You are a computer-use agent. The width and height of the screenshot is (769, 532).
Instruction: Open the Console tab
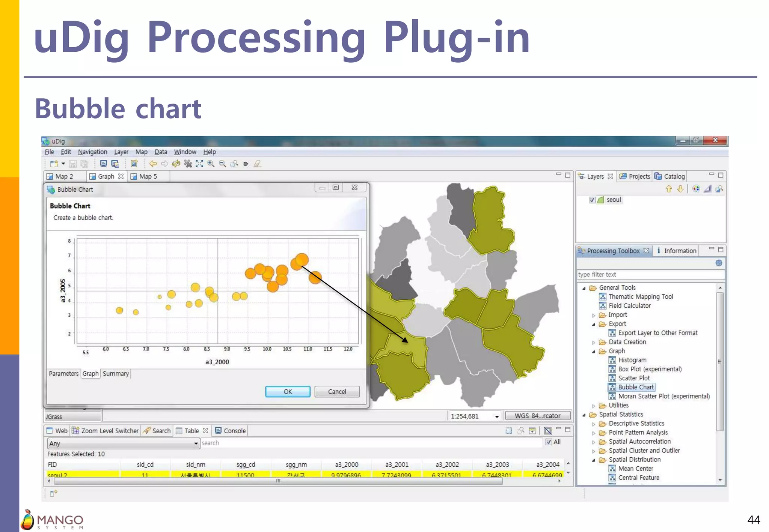pyautogui.click(x=231, y=431)
